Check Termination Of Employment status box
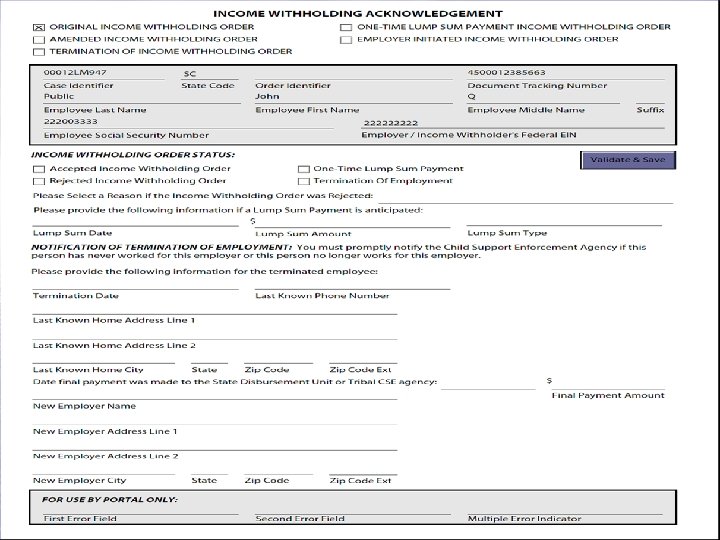The image size is (720, 540). click(x=304, y=181)
